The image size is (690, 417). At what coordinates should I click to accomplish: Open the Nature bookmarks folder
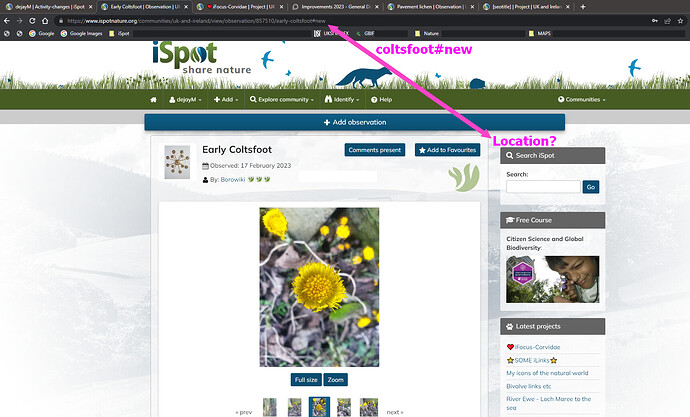[x=426, y=33]
